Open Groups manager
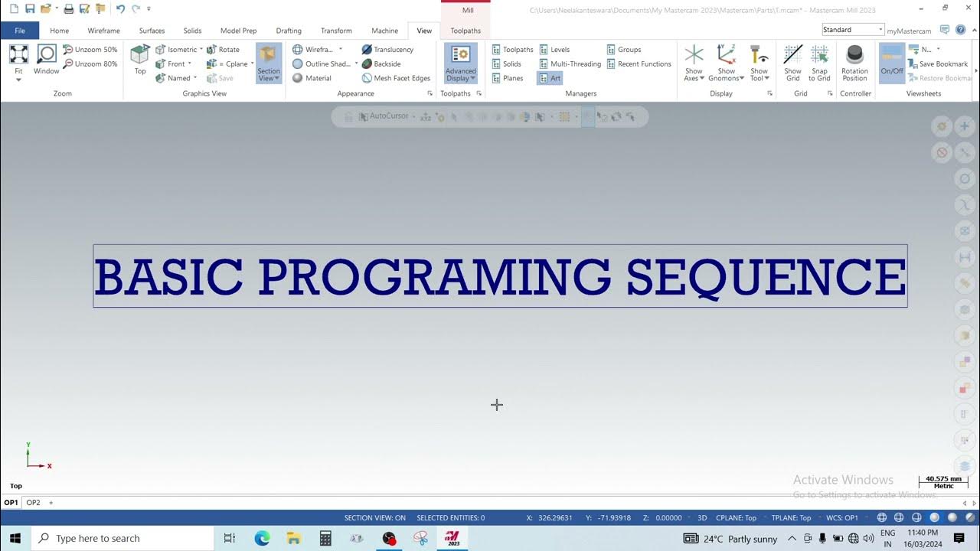Screen dimensions: 980x551 click(624, 50)
